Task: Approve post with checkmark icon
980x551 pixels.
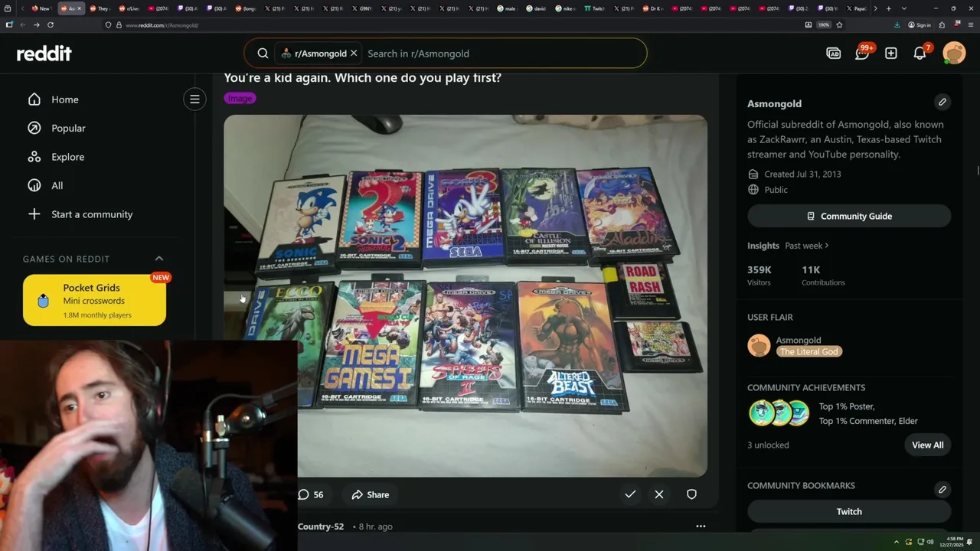Action: (630, 494)
